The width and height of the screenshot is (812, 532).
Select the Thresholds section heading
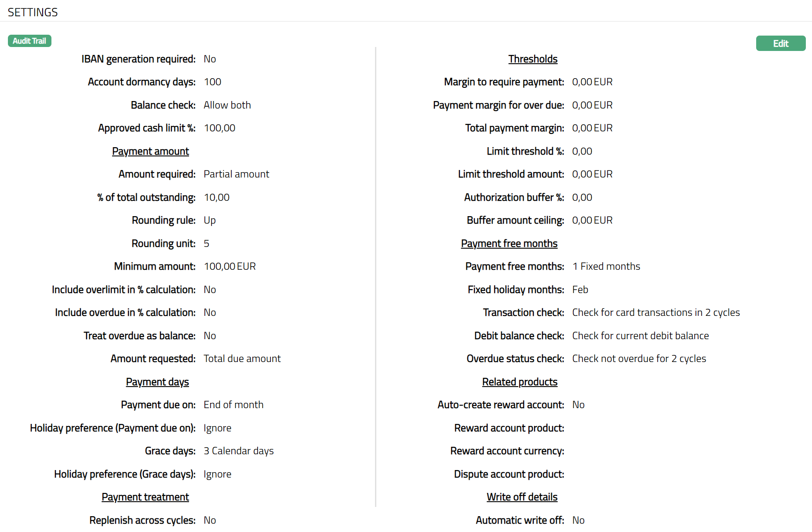pos(532,59)
